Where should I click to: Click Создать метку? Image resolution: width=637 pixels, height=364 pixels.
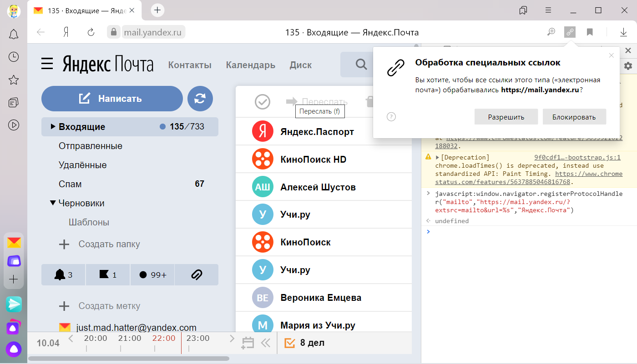[100, 306]
